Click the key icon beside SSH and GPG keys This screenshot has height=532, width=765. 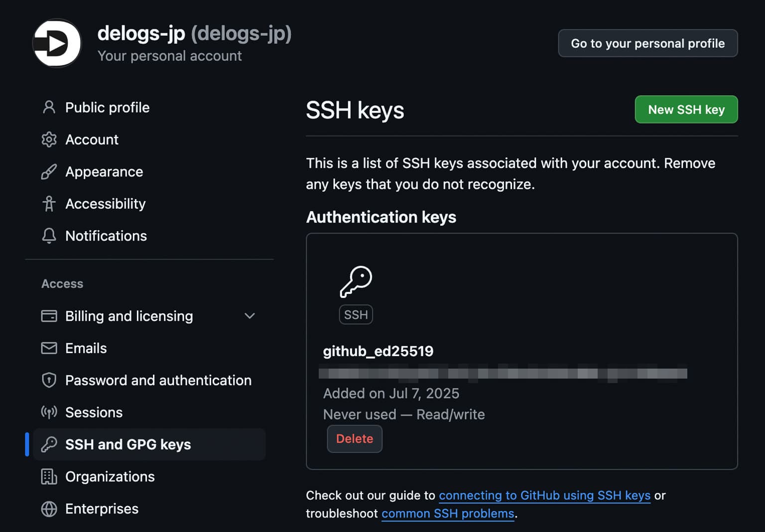coord(49,444)
